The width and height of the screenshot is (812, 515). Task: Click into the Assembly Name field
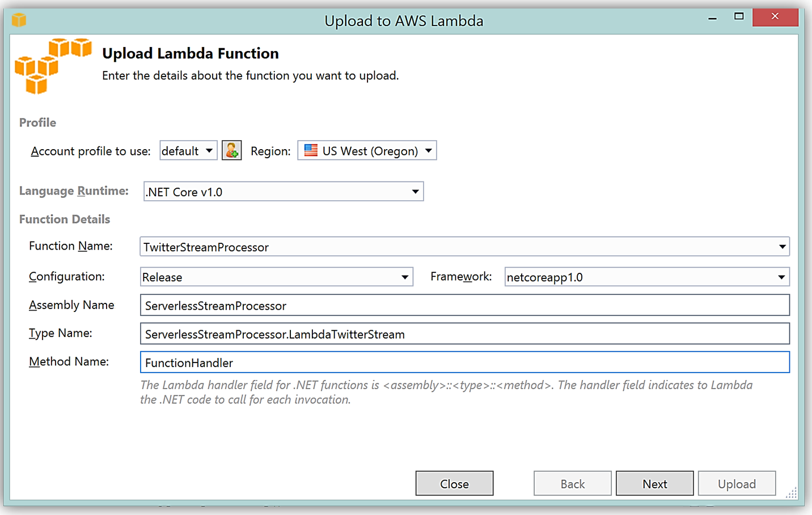tap(464, 305)
